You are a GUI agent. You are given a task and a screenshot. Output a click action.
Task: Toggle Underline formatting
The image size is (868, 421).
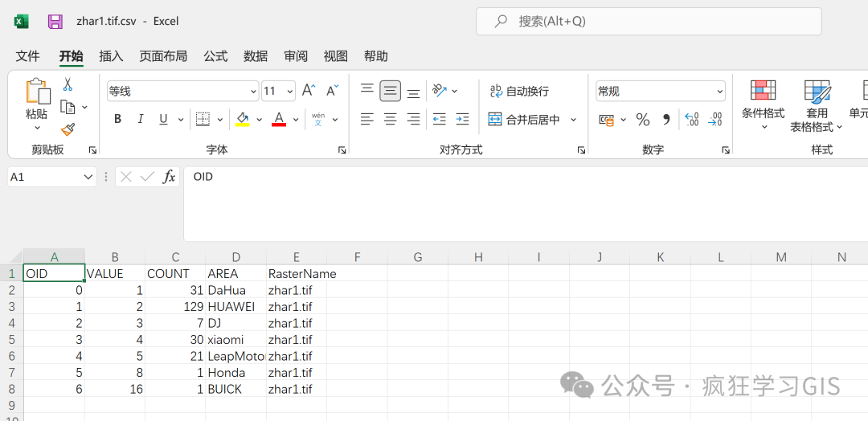pos(163,119)
